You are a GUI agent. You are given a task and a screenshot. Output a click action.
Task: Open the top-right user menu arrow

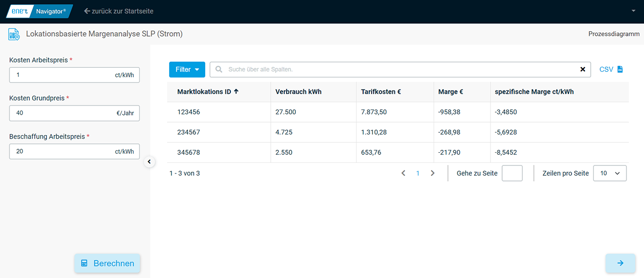[633, 11]
